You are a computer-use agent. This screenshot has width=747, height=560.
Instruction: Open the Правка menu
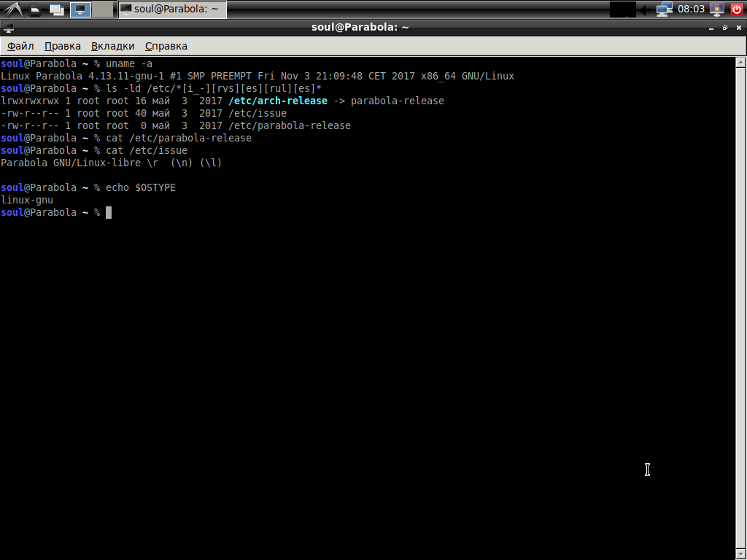63,46
